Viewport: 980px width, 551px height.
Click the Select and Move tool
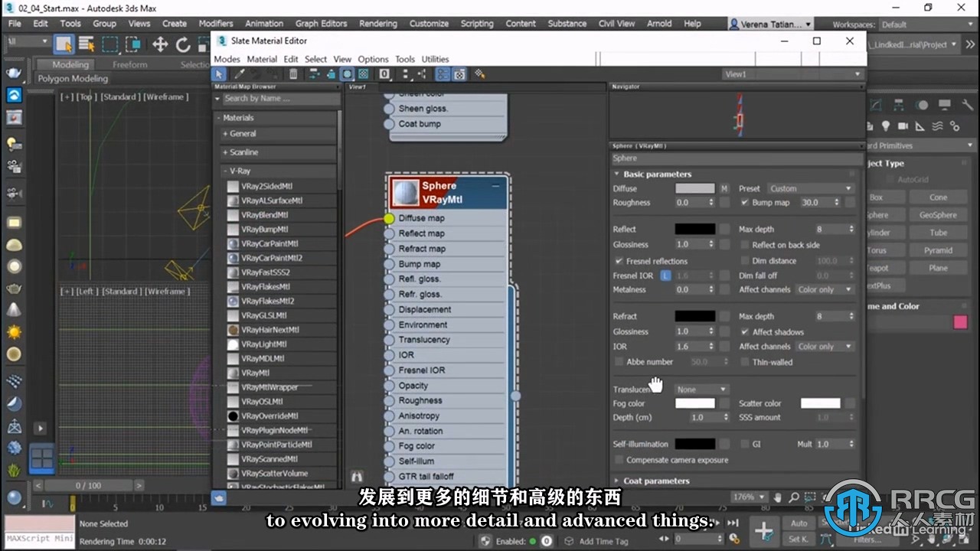click(160, 44)
